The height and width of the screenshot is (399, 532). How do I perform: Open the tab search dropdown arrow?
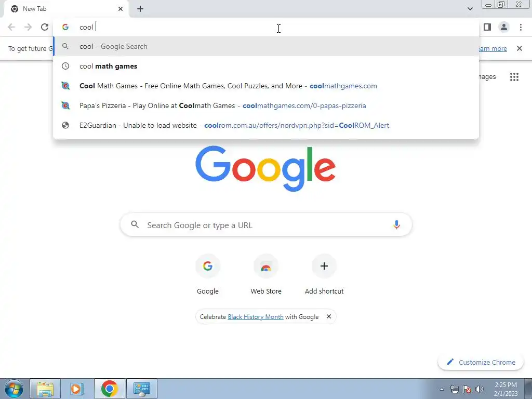(470, 9)
